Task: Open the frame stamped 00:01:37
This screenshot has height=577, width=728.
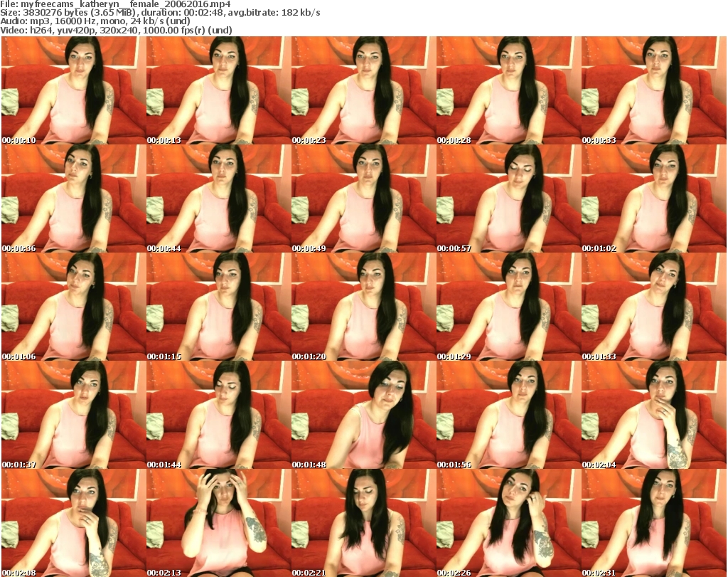Action: click(x=73, y=415)
